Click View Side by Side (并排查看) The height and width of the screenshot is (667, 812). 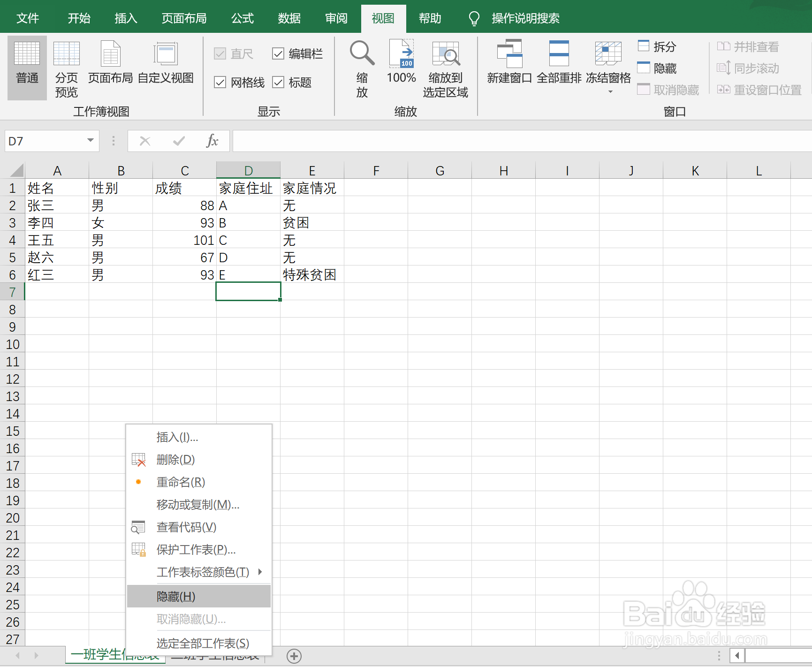coord(748,46)
